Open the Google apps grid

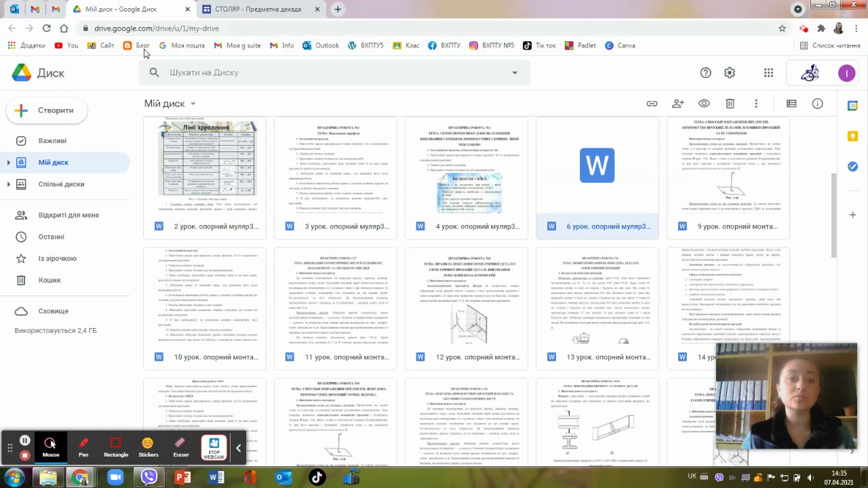click(x=768, y=73)
